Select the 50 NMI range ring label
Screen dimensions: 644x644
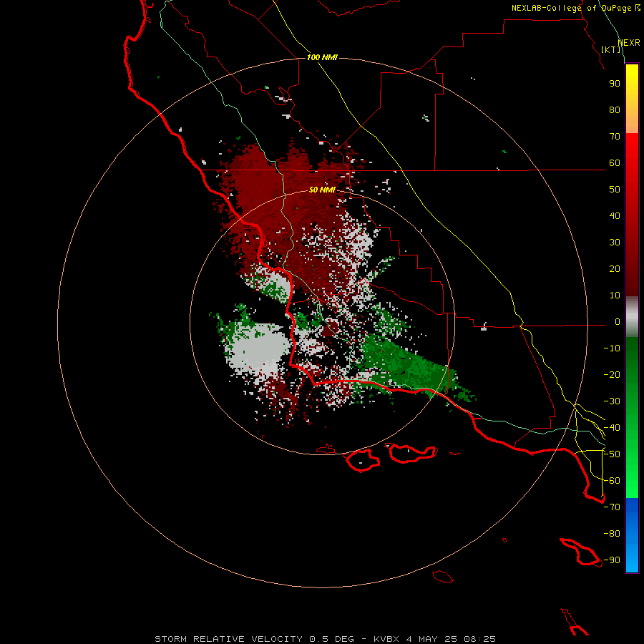tap(322, 190)
